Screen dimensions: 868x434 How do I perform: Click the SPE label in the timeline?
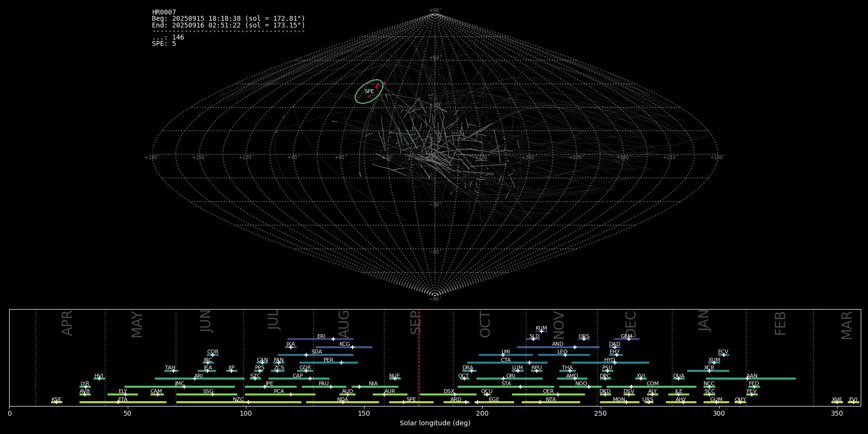click(411, 400)
